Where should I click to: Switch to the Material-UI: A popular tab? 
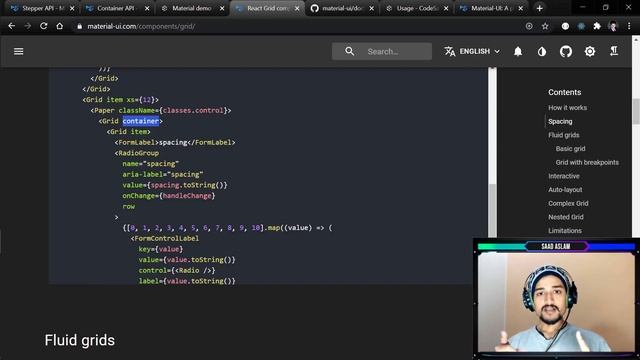tap(491, 8)
